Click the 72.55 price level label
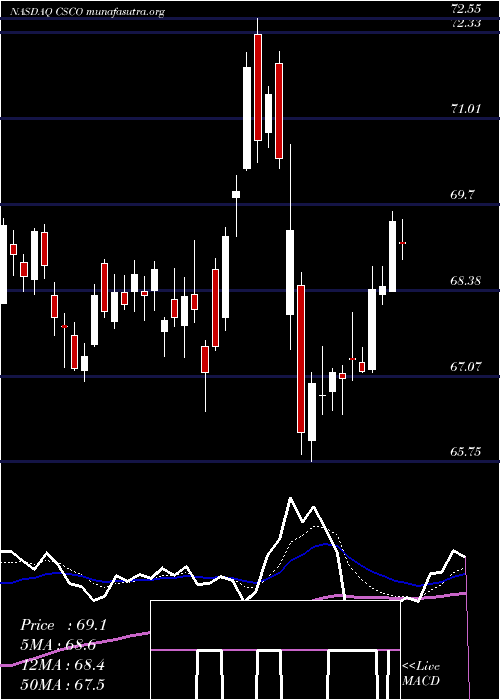This screenshot has height=700, width=500. (466, 8)
